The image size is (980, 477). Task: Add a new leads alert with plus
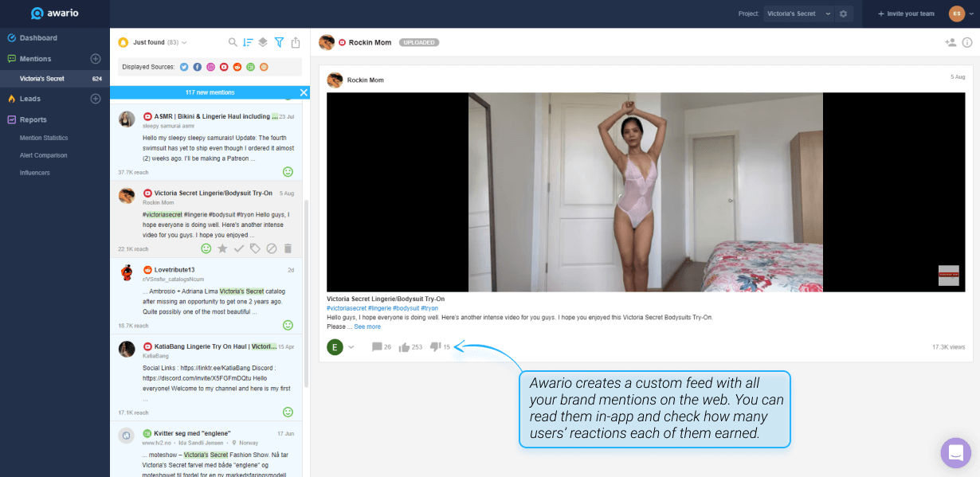pos(96,99)
